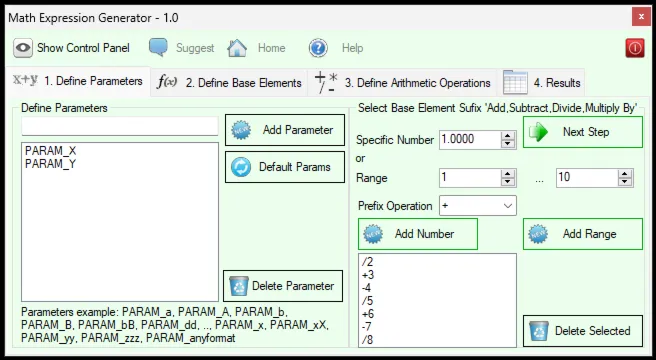Image resolution: width=656 pixels, height=360 pixels.
Task: Increase the Range start value with the up arrow
Action: 508,174
